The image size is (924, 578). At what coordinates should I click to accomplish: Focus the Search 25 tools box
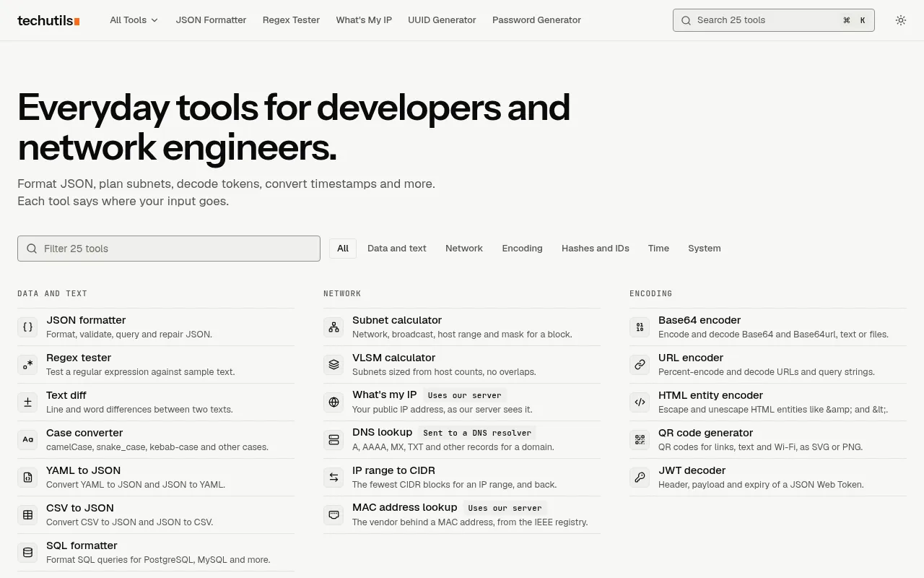click(x=773, y=20)
